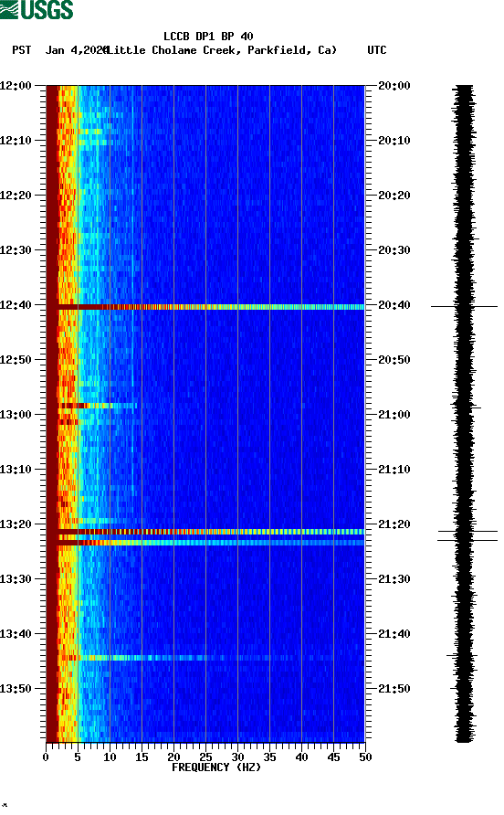Click the 'FREQUENCY (HZ)' axis title
The height and width of the screenshot is (815, 504).
pos(216,767)
